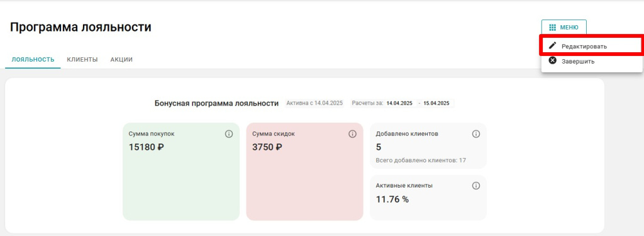Switch to the АКЦИИ tab
Viewport: 644px width, 236px height.
[x=121, y=60]
